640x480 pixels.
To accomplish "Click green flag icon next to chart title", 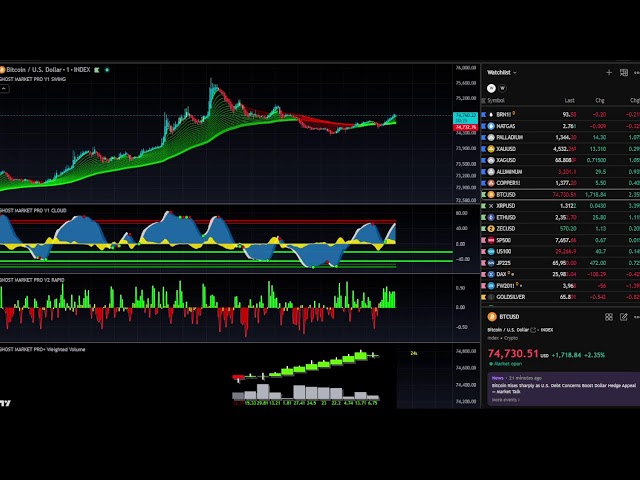I will pos(97,70).
